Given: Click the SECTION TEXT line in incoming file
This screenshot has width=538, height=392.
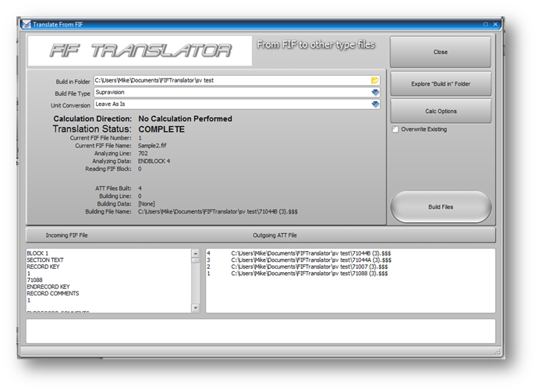Looking at the screenshot, I should pyautogui.click(x=46, y=260).
